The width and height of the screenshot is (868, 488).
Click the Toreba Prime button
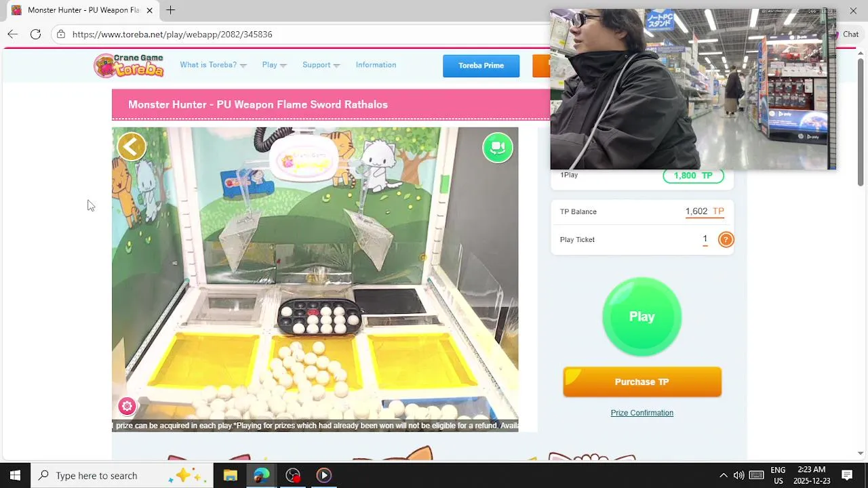481,66
